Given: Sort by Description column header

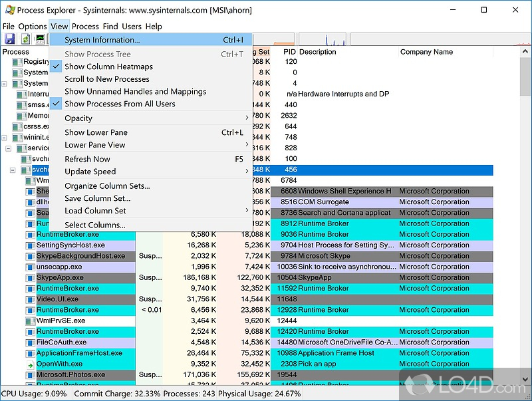Looking at the screenshot, I should pos(348,52).
